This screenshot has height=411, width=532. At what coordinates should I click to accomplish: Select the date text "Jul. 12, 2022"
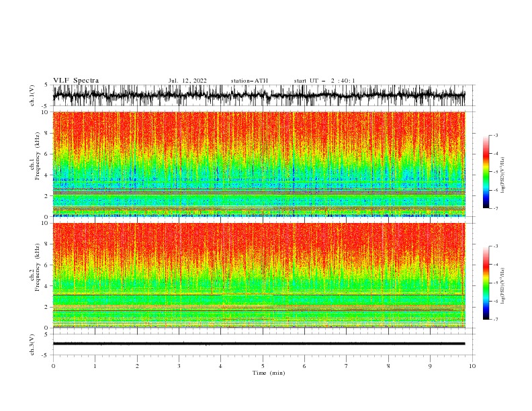pos(187,81)
